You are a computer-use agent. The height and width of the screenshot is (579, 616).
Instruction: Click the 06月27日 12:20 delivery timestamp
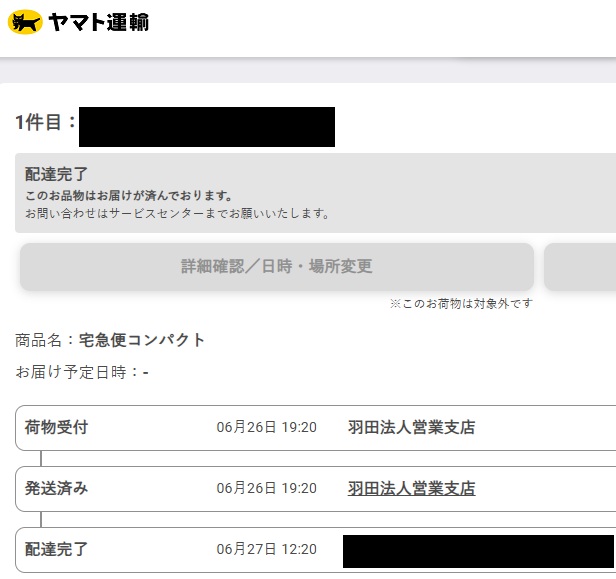coord(266,549)
